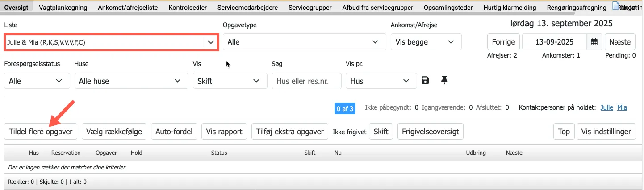This screenshot has width=644, height=190.
Task: Open contact person link Julie
Action: click(606, 107)
